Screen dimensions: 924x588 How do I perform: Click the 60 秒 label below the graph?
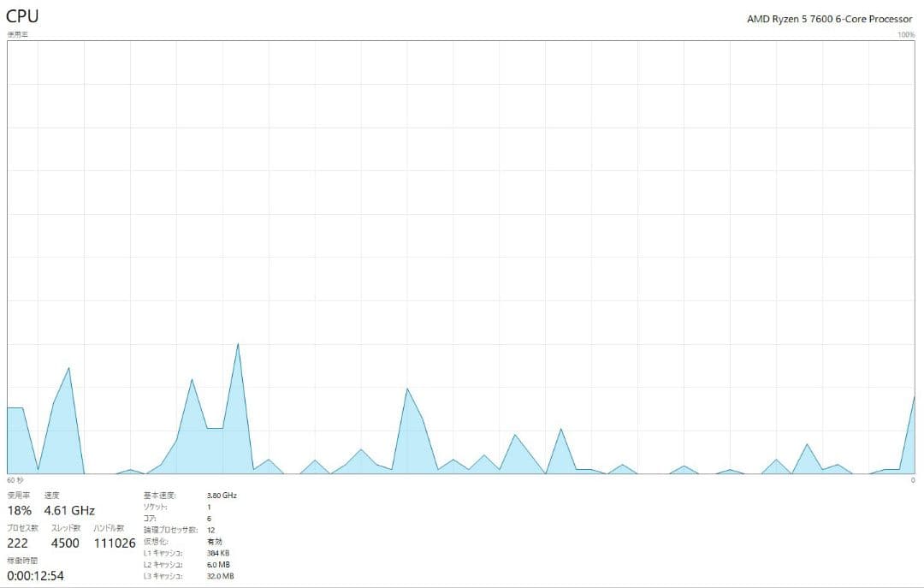tap(16, 480)
